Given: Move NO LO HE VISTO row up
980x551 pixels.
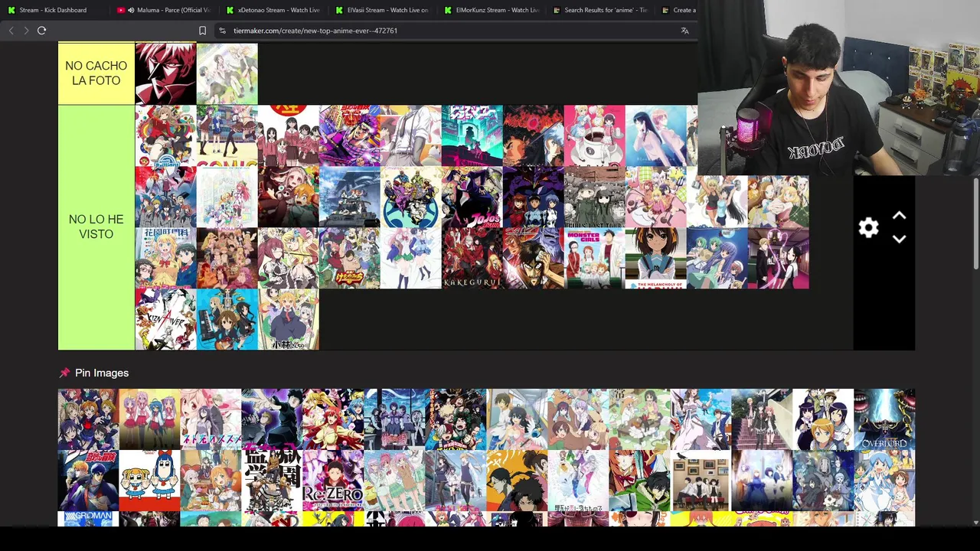Looking at the screenshot, I should click(899, 216).
